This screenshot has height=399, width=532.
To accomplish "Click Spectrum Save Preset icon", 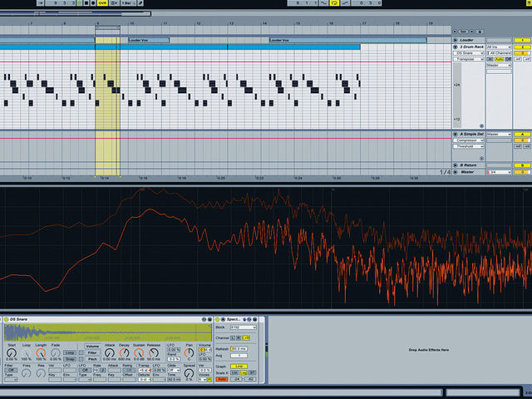I will pos(255,319).
